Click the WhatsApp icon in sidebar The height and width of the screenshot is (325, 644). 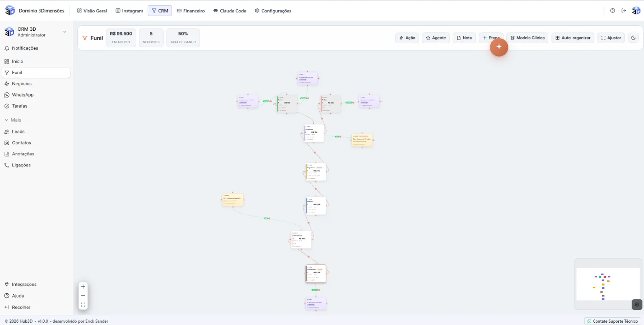point(6,95)
